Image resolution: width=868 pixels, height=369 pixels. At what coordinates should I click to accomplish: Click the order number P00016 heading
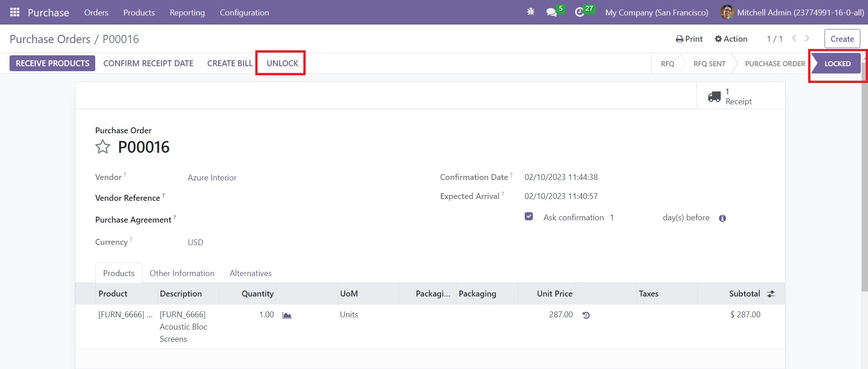144,147
